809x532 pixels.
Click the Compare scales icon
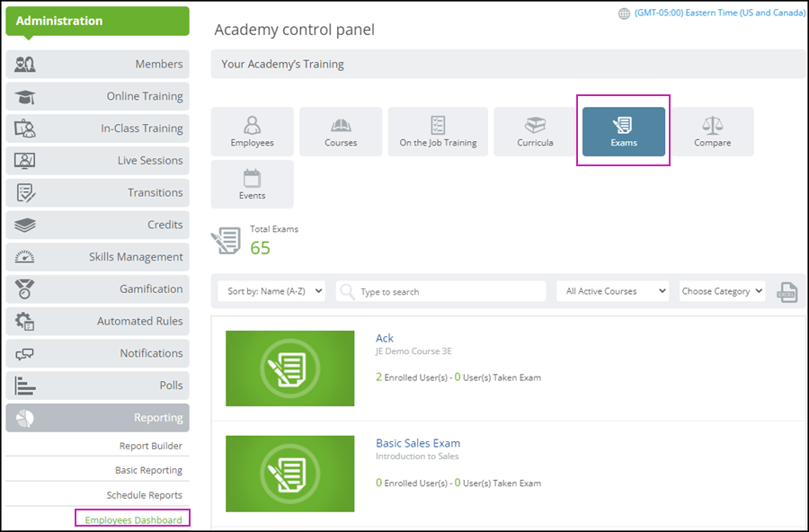coord(713,125)
